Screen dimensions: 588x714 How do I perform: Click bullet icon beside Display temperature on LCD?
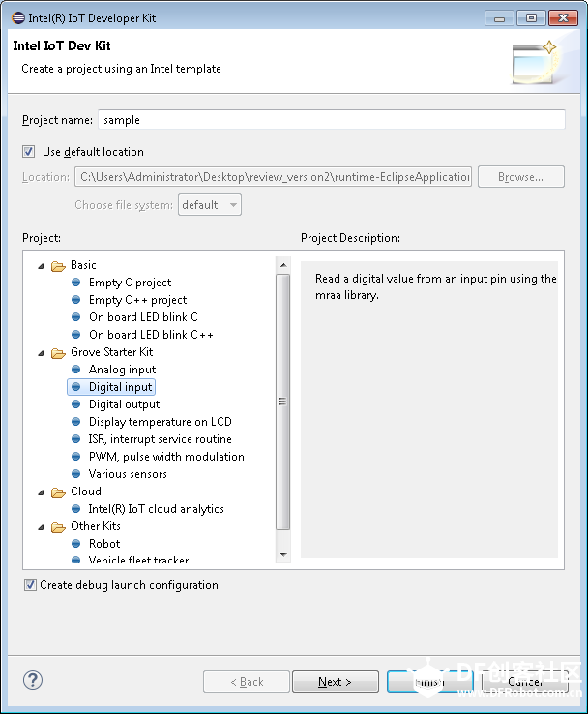click(76, 422)
